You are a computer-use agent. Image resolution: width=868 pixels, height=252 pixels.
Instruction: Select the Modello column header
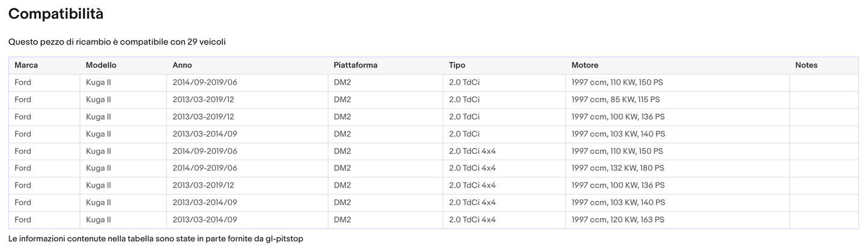pos(101,65)
